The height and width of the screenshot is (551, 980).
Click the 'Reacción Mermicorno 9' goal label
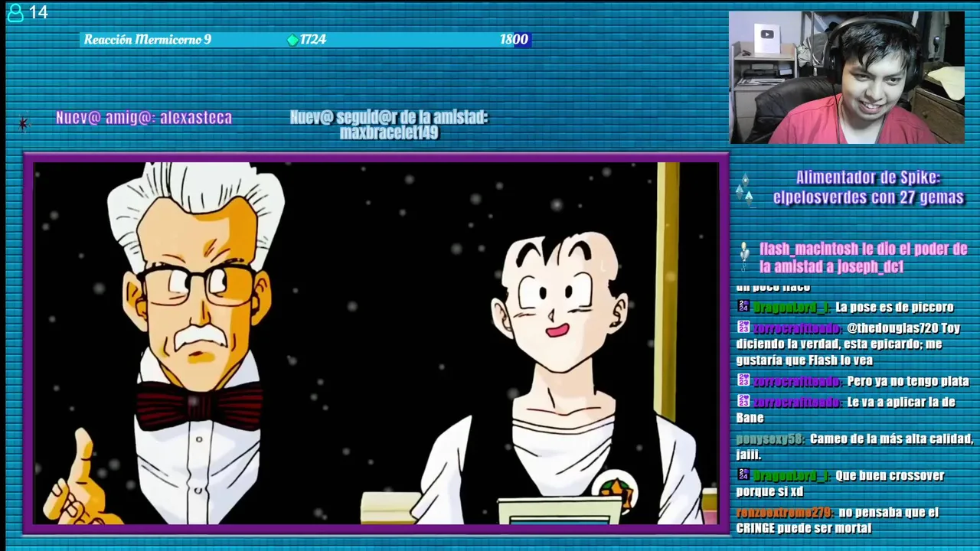click(148, 40)
